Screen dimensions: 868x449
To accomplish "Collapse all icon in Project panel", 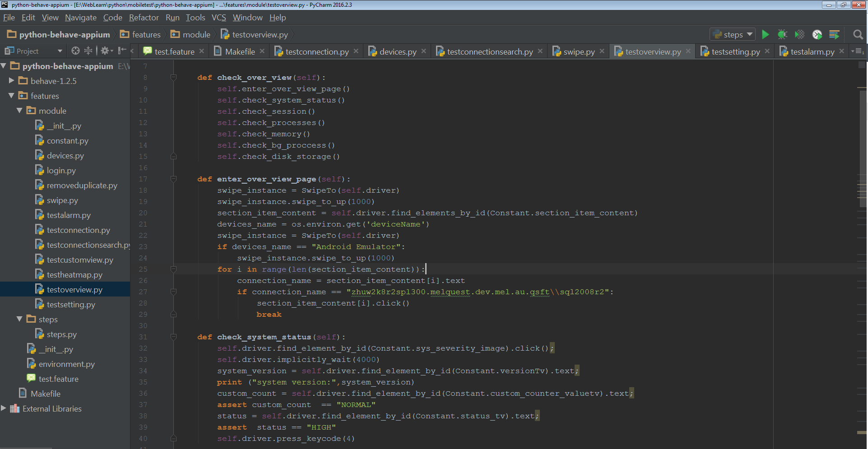I will [88, 51].
